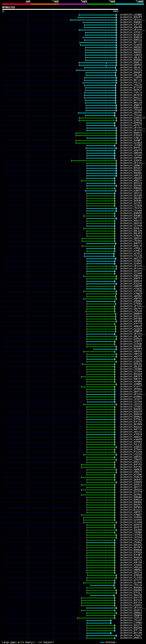146x644 pixels.
Task: Click hit label UniRef100_B8B019
Action: [131, 108]
